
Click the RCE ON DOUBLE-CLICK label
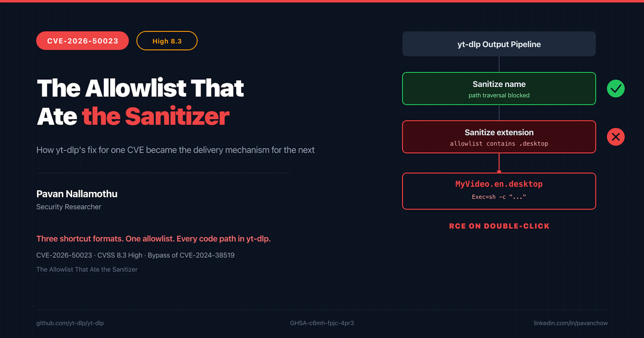(x=499, y=226)
